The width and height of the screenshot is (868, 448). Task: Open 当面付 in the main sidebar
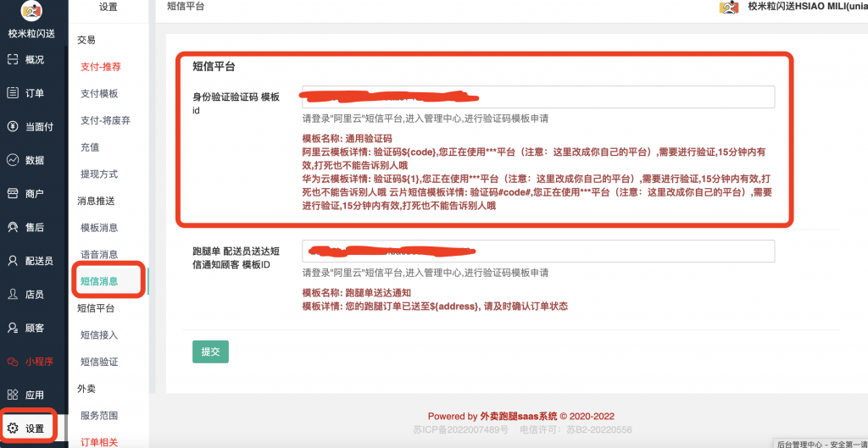(39, 127)
